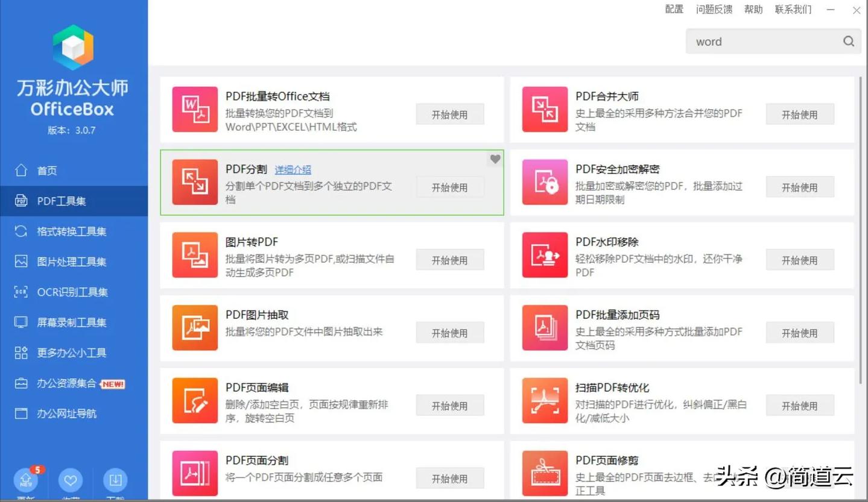Toggle the heart favorite on PDF分割 card
This screenshot has height=502, width=868.
tap(495, 159)
